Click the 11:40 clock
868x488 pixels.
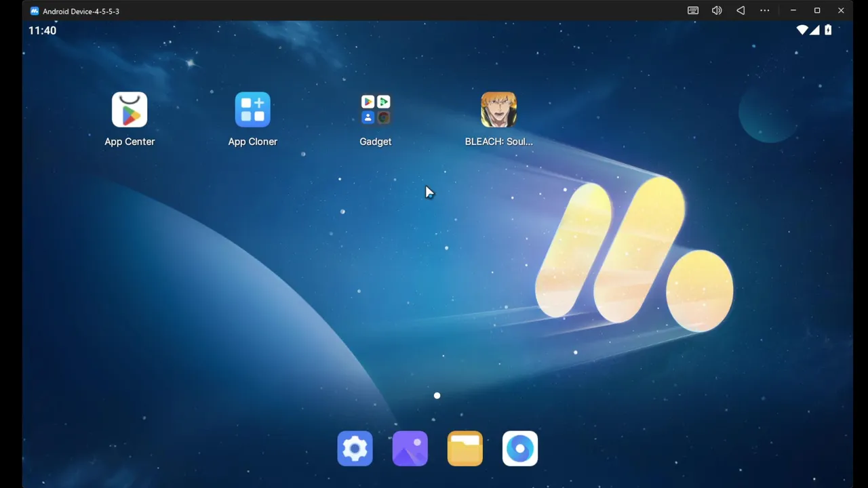point(42,30)
